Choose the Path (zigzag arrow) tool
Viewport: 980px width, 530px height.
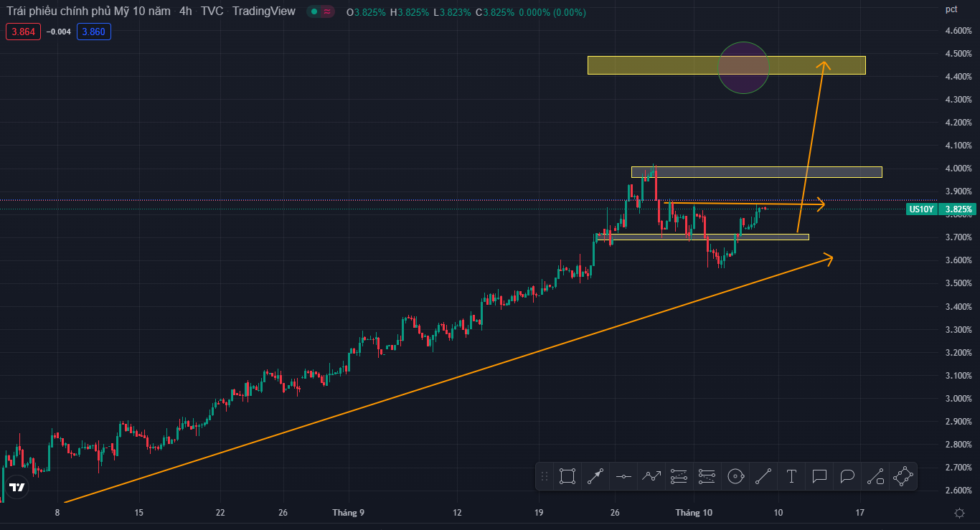point(651,476)
